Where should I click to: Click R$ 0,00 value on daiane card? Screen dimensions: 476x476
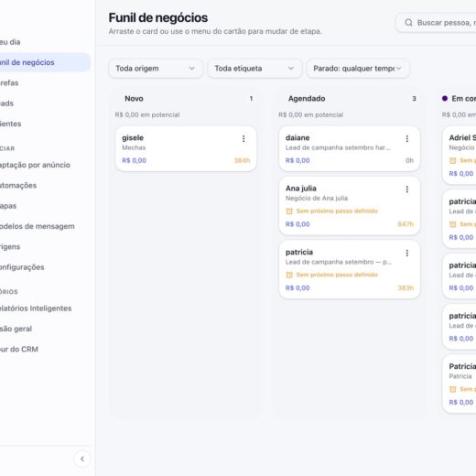(297, 160)
